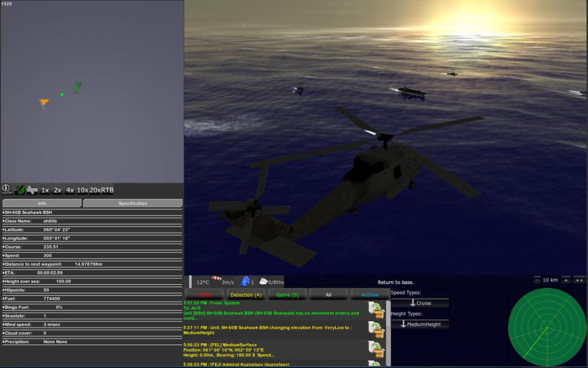Viewport: 588px width, 368px height.
Task: Archive the 5:37:11 PM elevation change message
Action: click(x=376, y=330)
